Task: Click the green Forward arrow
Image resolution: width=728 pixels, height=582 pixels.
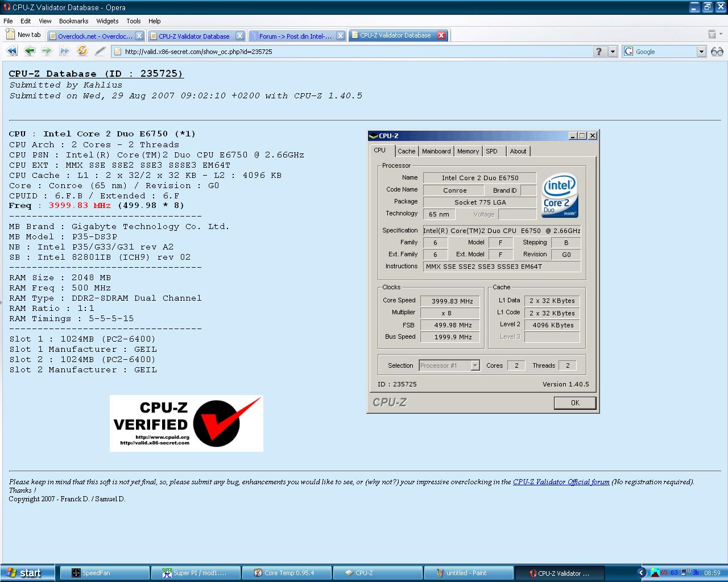Action: click(x=47, y=51)
